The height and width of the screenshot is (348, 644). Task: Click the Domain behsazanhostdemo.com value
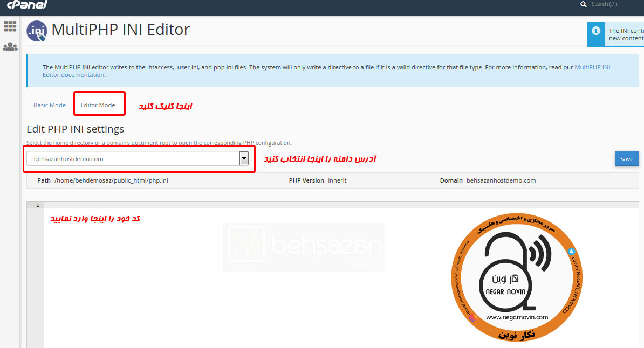(501, 180)
